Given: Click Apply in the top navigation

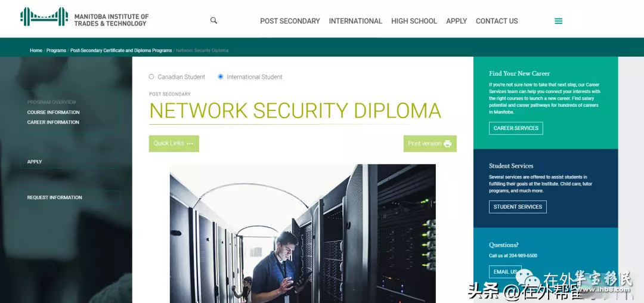Looking at the screenshot, I should pyautogui.click(x=457, y=21).
